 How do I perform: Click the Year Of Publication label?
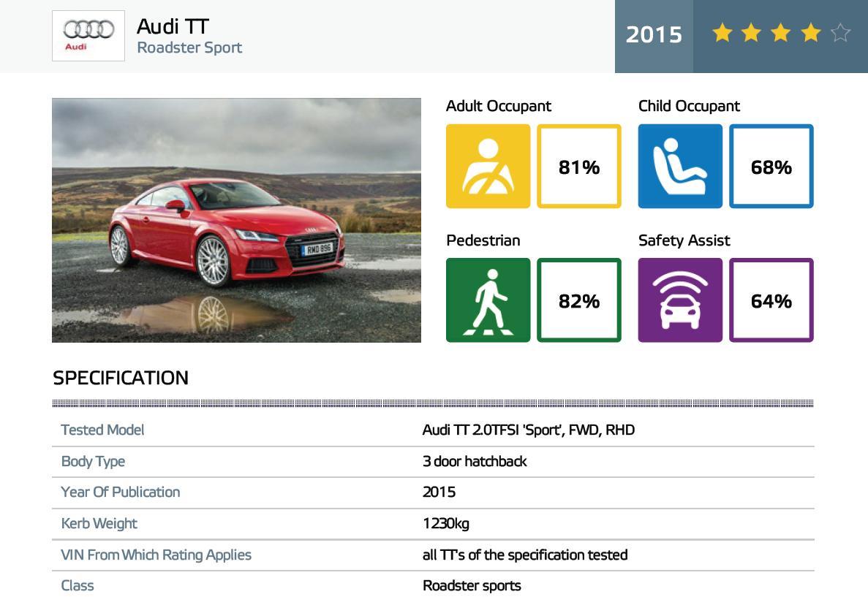coord(121,492)
